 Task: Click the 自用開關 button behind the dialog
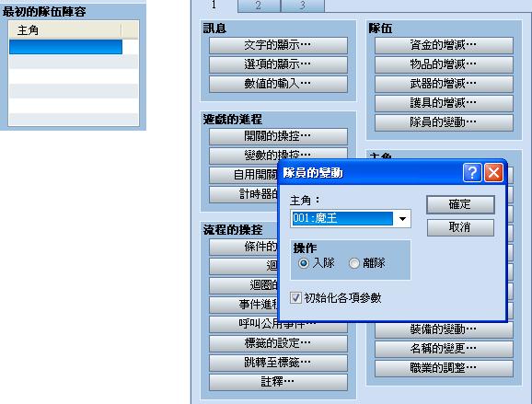pyautogui.click(x=244, y=175)
